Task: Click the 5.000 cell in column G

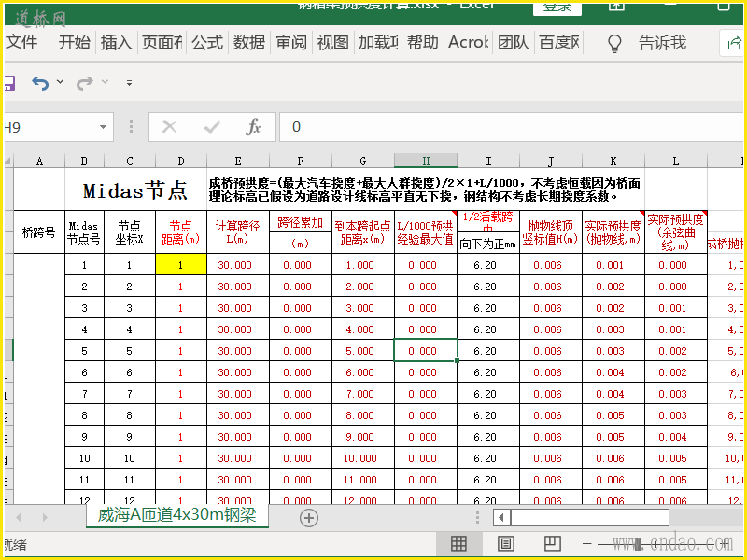Action: click(x=362, y=351)
